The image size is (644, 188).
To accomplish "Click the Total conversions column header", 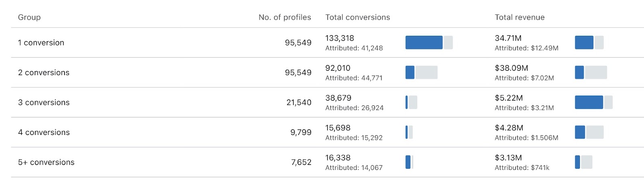I will pyautogui.click(x=357, y=17).
